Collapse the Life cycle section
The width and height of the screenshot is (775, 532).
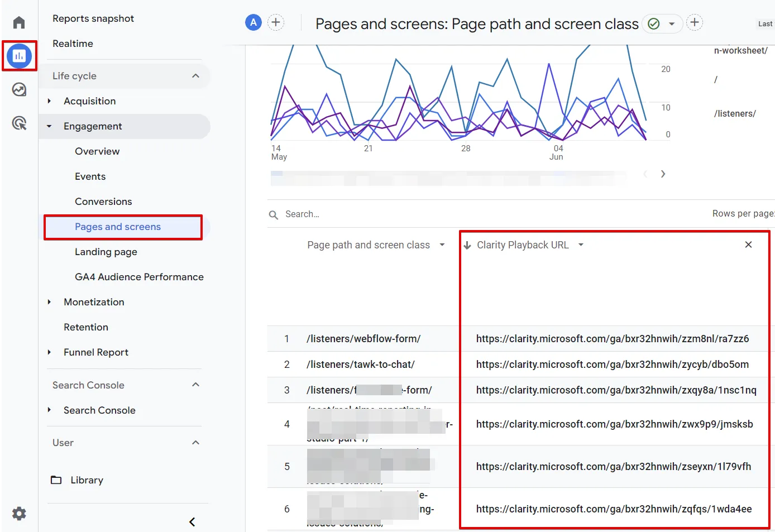[195, 76]
